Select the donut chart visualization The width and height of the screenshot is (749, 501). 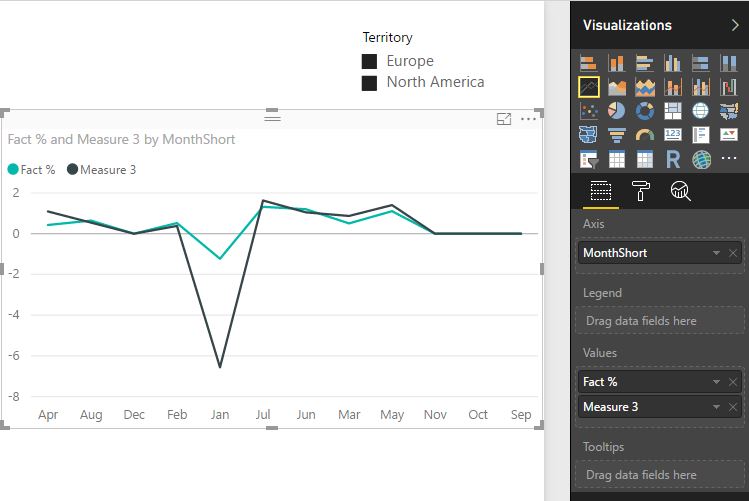tap(644, 111)
